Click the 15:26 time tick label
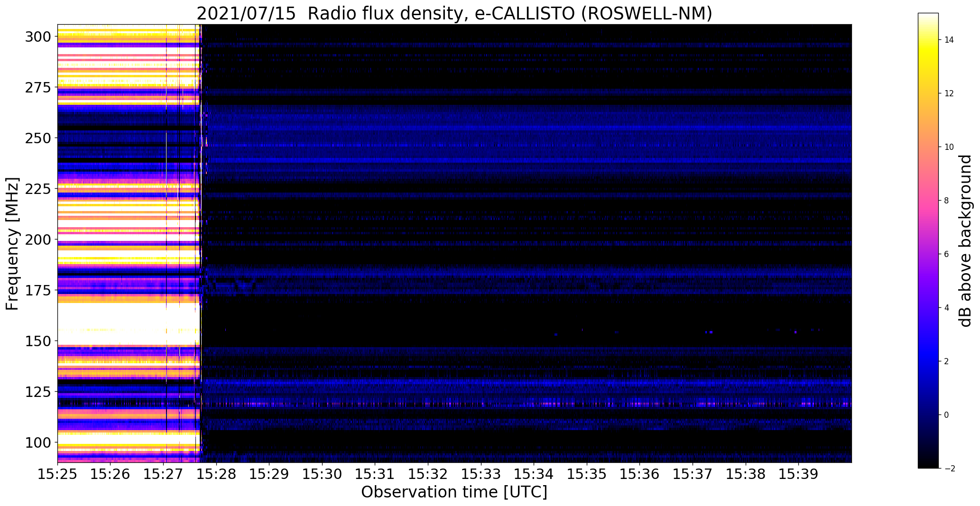The image size is (980, 506). click(x=111, y=474)
